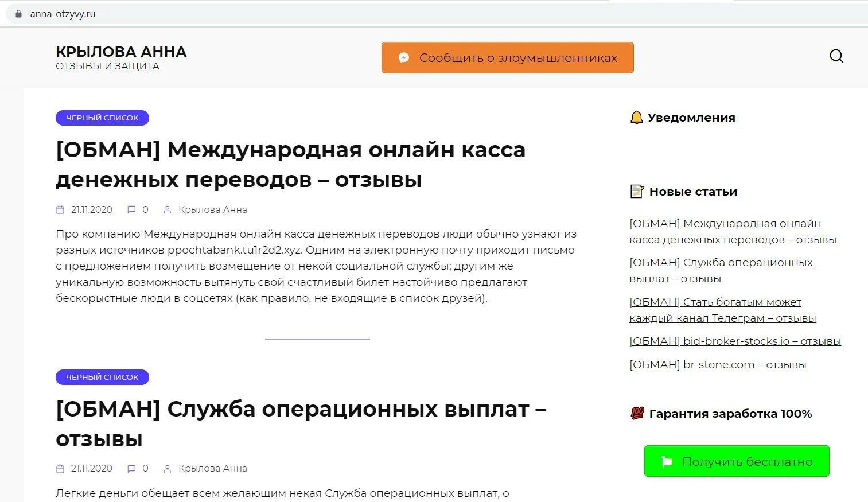Viewport: 868px width, 502px height.
Task: Click the search magnifier icon
Action: tap(836, 56)
